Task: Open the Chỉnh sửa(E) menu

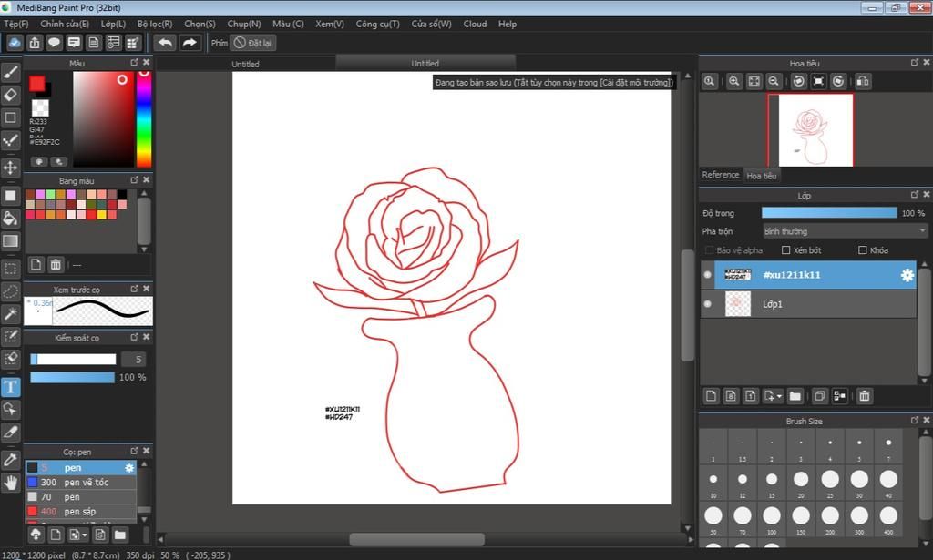Action: click(65, 24)
